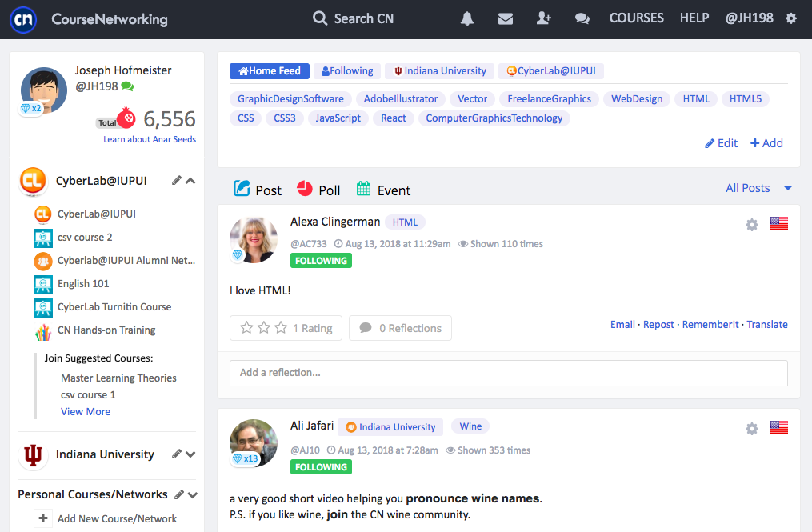Open Joseph Hofmeister's profile avatar

click(43, 90)
